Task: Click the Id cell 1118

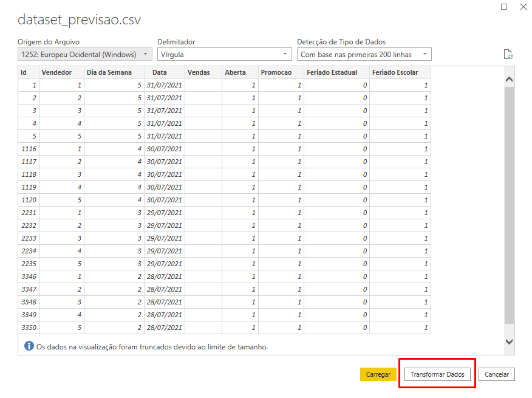Action: (x=29, y=174)
